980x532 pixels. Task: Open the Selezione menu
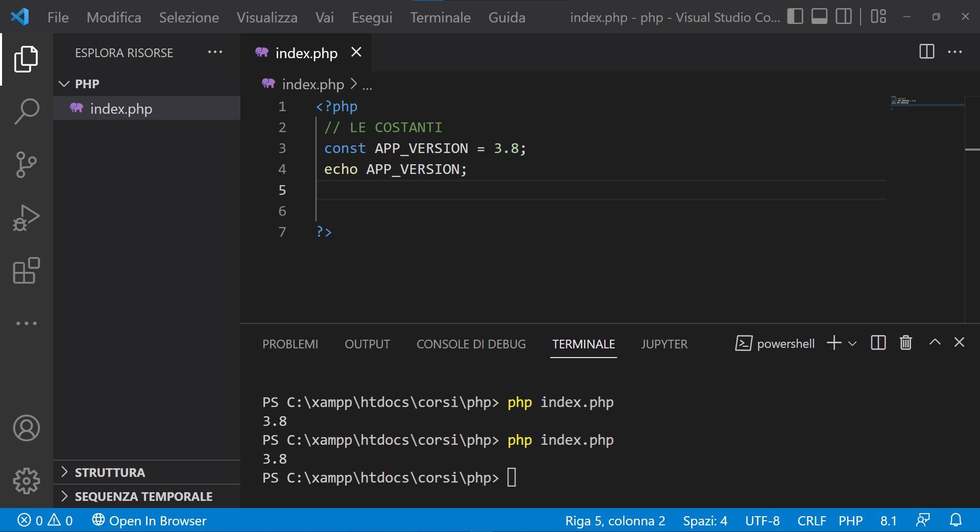(x=189, y=17)
